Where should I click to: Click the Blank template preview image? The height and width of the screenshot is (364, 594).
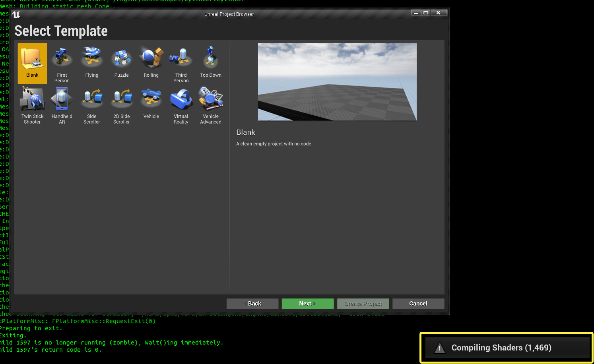pyautogui.click(x=337, y=81)
